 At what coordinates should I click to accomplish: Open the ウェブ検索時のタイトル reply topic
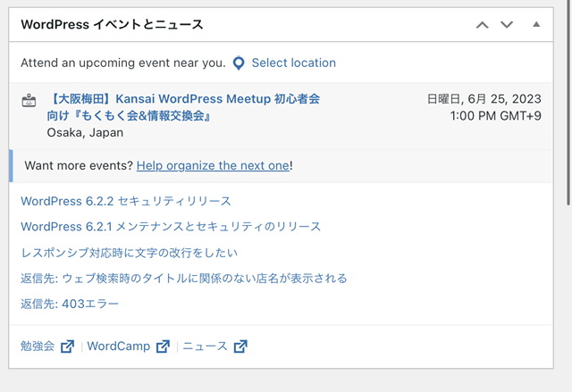pos(183,279)
